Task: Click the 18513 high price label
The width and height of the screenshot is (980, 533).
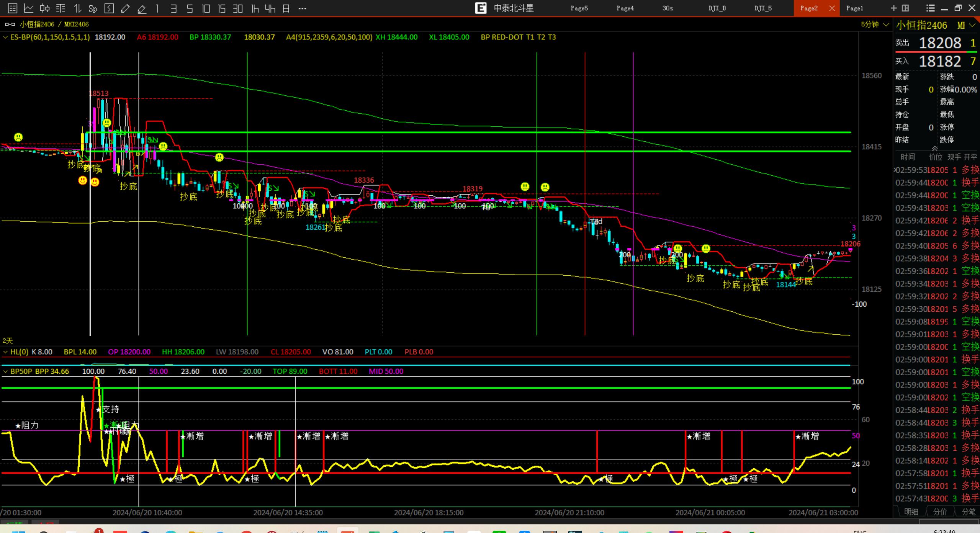Action: point(98,93)
